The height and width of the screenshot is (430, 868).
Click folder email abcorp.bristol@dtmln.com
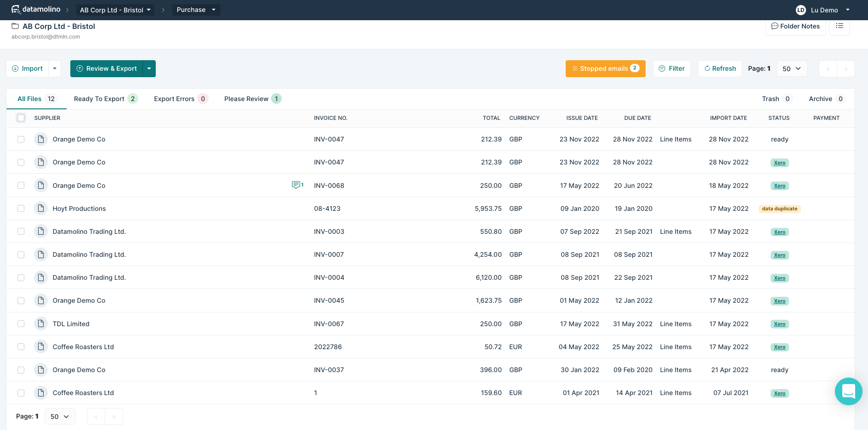[46, 37]
